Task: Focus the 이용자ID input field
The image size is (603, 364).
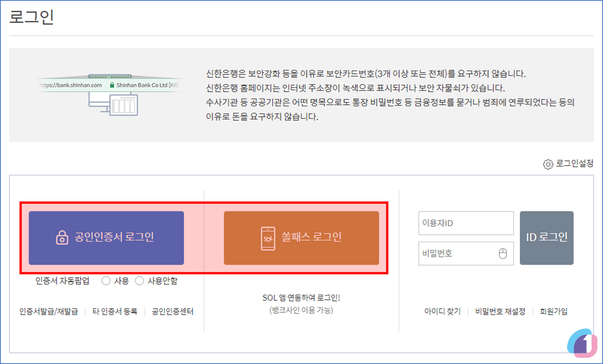Action: [x=466, y=223]
